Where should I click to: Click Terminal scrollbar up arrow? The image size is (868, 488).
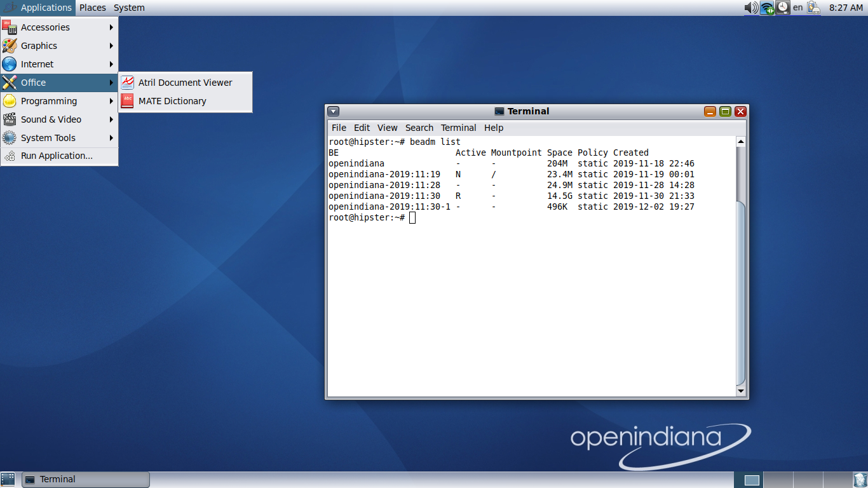click(x=741, y=141)
